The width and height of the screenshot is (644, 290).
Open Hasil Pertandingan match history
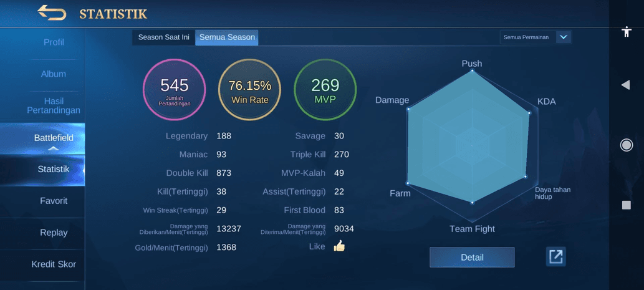point(54,106)
